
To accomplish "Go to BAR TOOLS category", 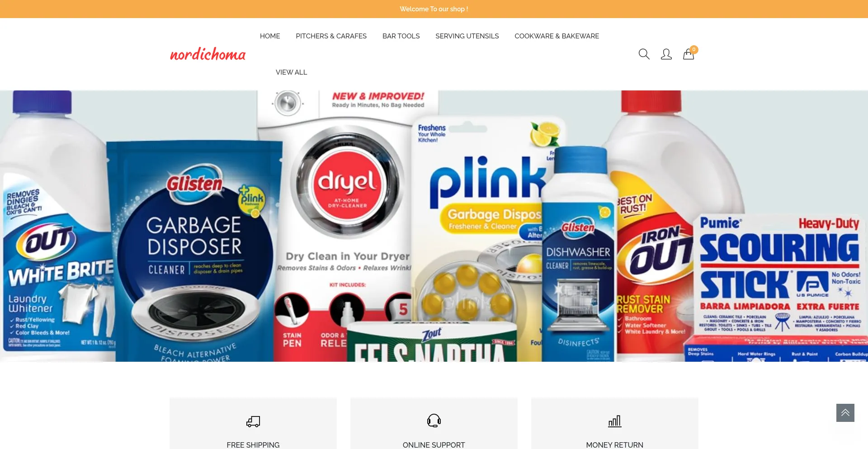I will 401,36.
